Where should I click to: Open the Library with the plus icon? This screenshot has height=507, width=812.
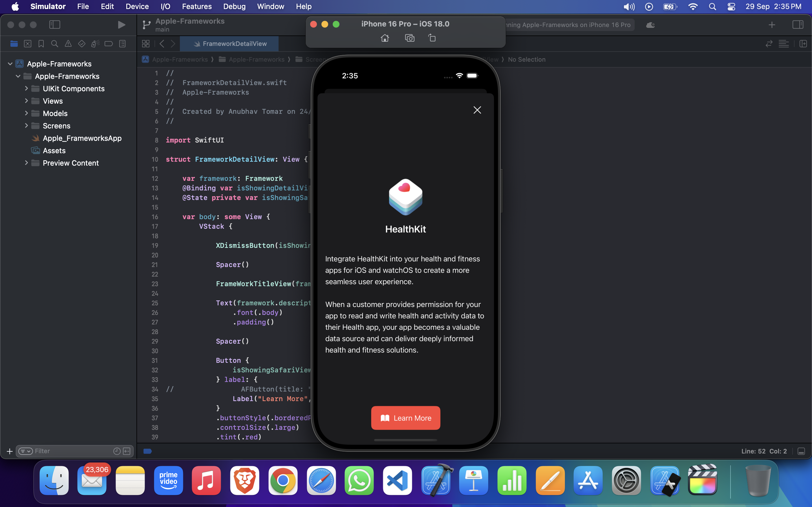(771, 25)
